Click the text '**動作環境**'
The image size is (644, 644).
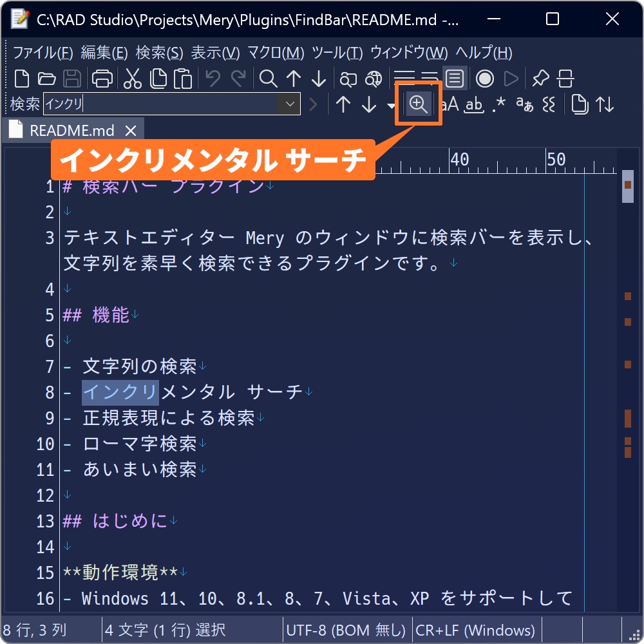pyautogui.click(x=120, y=572)
